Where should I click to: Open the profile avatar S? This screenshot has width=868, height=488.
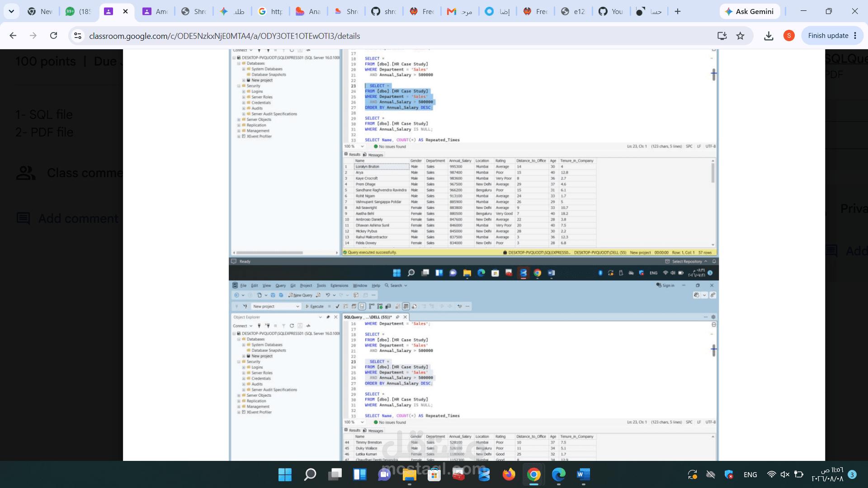(789, 36)
